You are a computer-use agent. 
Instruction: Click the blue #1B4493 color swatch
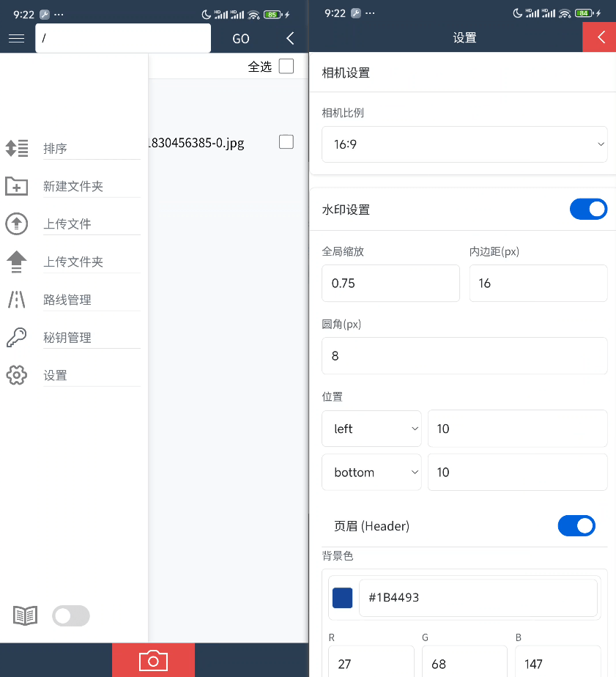(342, 598)
